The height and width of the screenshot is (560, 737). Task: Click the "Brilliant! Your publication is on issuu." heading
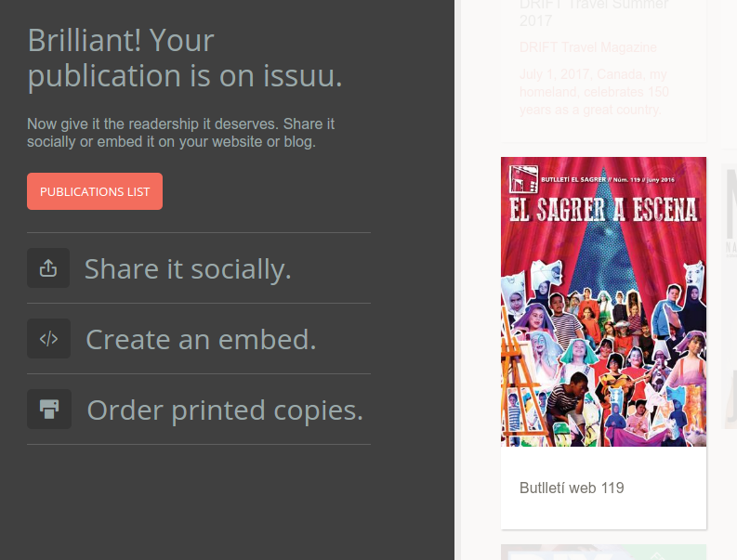[x=185, y=59]
